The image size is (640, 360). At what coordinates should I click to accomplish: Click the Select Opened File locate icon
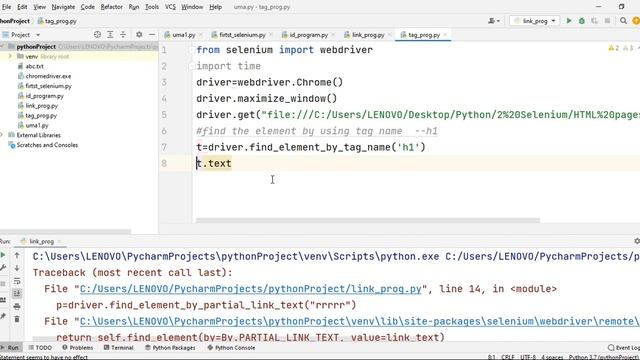pyautogui.click(x=97, y=35)
